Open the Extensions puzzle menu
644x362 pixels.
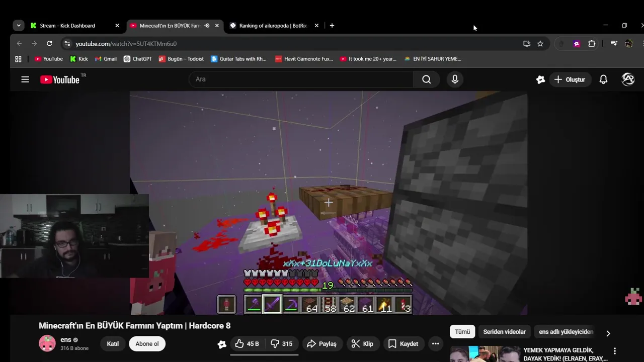(x=592, y=44)
